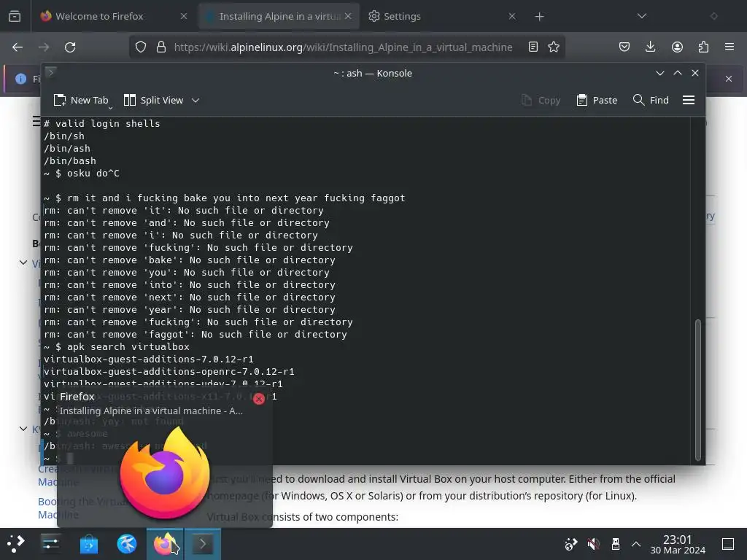This screenshot has width=747, height=560.
Task: Open Konsole hamburger menu
Action: (x=689, y=100)
